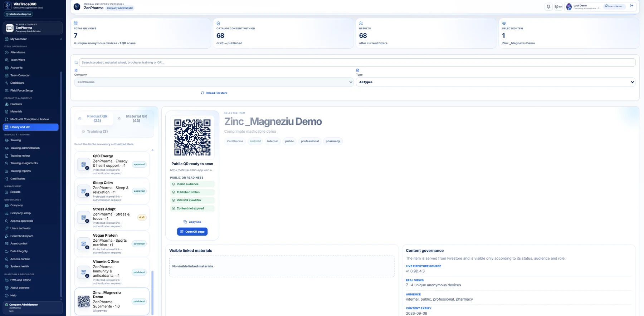Click the Company Administrator status card
This screenshot has width=644, height=316.
point(33,307)
